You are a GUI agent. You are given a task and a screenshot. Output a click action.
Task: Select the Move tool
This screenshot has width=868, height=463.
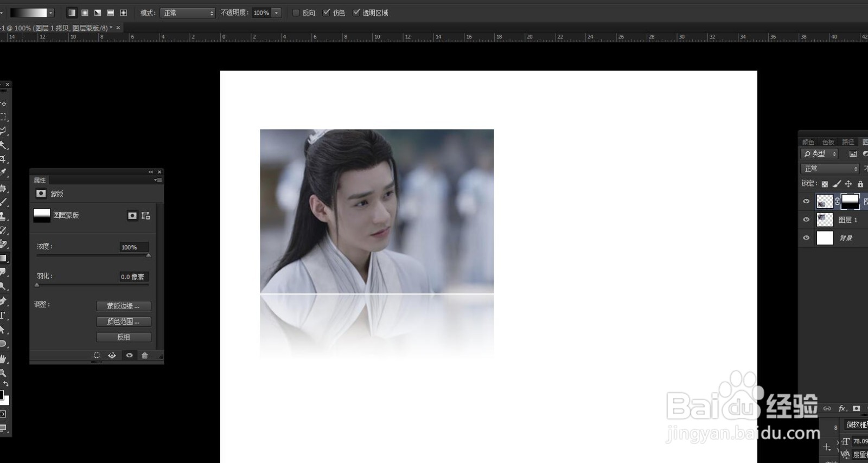3,103
